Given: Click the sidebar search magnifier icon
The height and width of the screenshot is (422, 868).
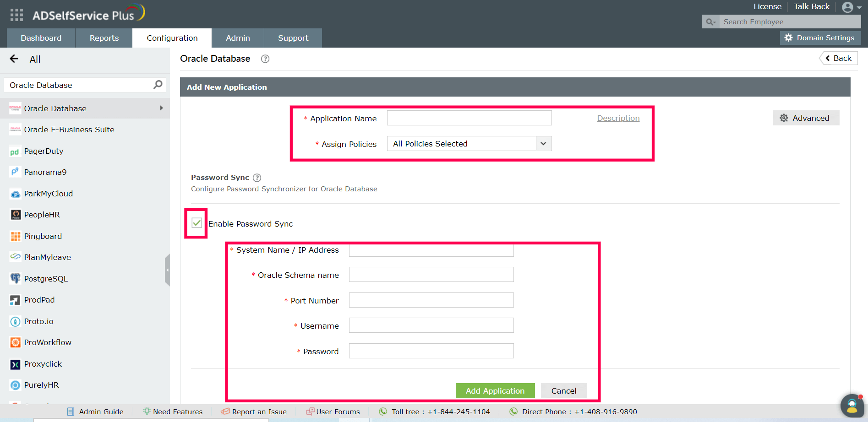Looking at the screenshot, I should click(x=158, y=85).
